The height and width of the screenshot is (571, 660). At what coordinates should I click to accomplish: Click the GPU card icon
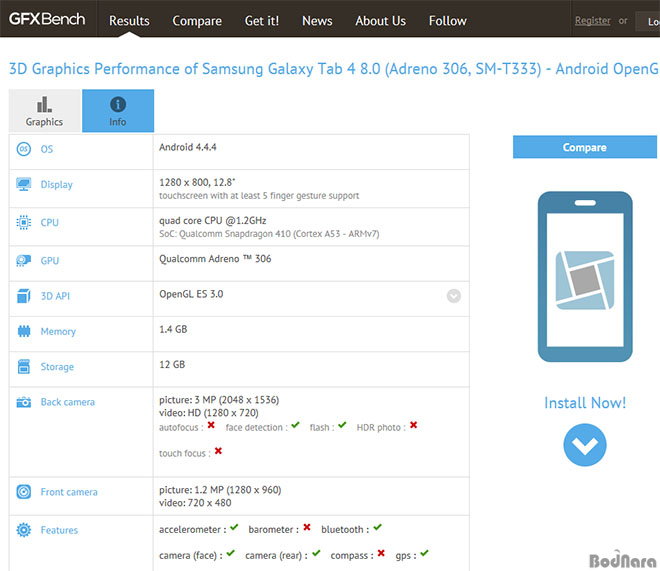pyautogui.click(x=24, y=260)
